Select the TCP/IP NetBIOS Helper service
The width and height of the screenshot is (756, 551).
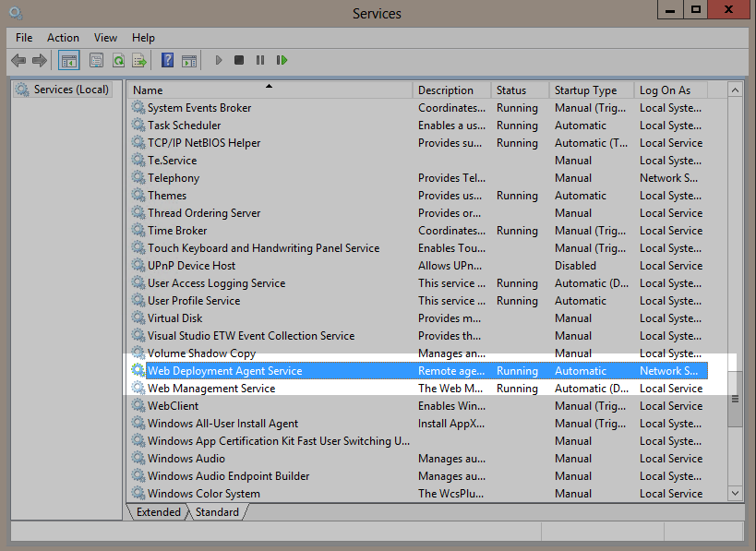point(418,143)
